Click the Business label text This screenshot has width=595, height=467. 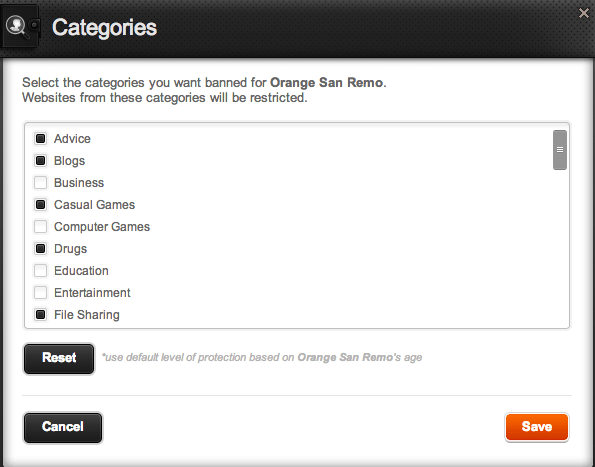click(x=79, y=182)
